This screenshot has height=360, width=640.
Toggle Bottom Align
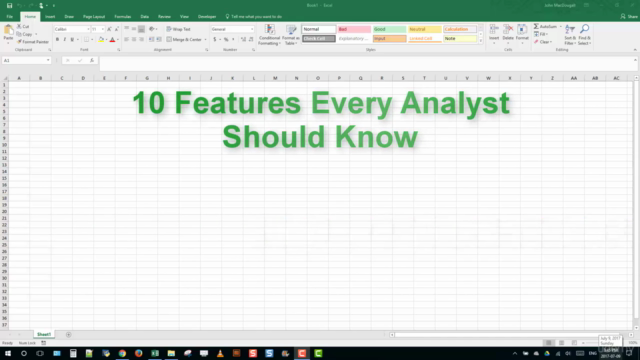(141, 29)
